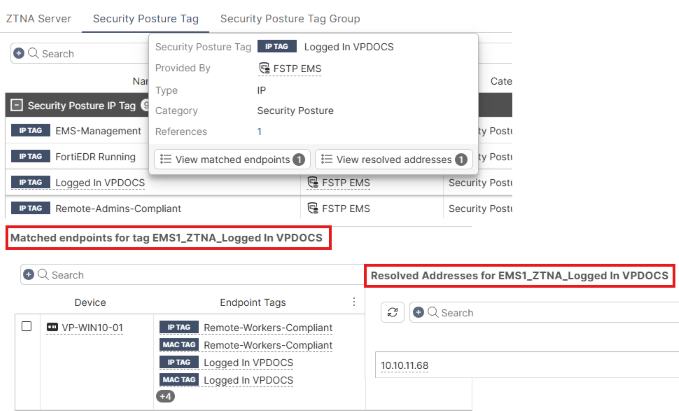Click the IP TAG badge beside EMS-Management
Image resolution: width=679 pixels, height=411 pixels.
pos(29,131)
